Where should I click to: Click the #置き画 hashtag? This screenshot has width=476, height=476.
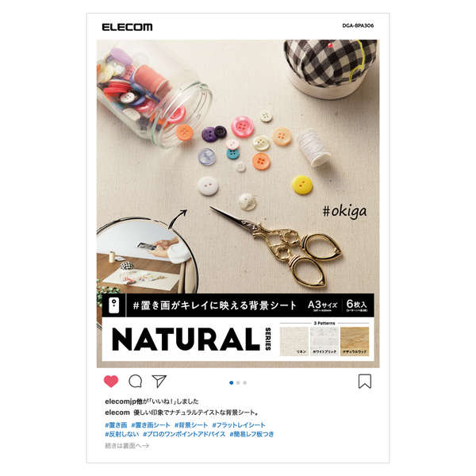[116, 425]
